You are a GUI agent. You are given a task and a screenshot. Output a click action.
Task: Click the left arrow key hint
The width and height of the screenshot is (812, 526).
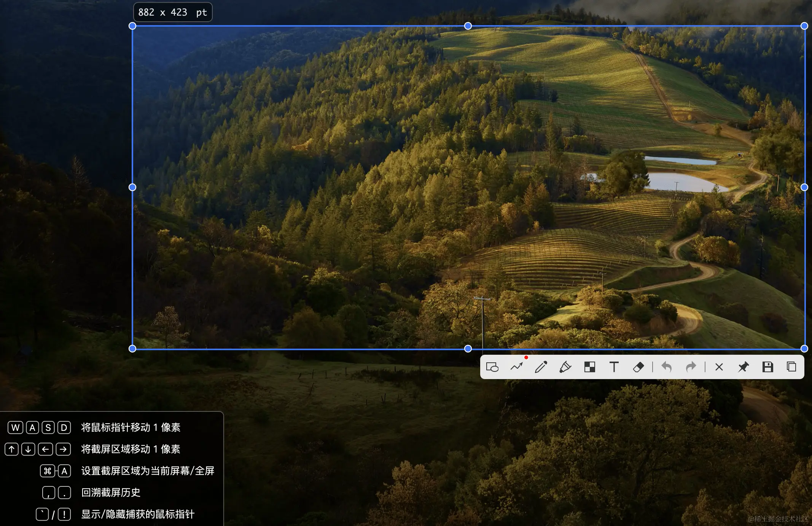click(45, 449)
